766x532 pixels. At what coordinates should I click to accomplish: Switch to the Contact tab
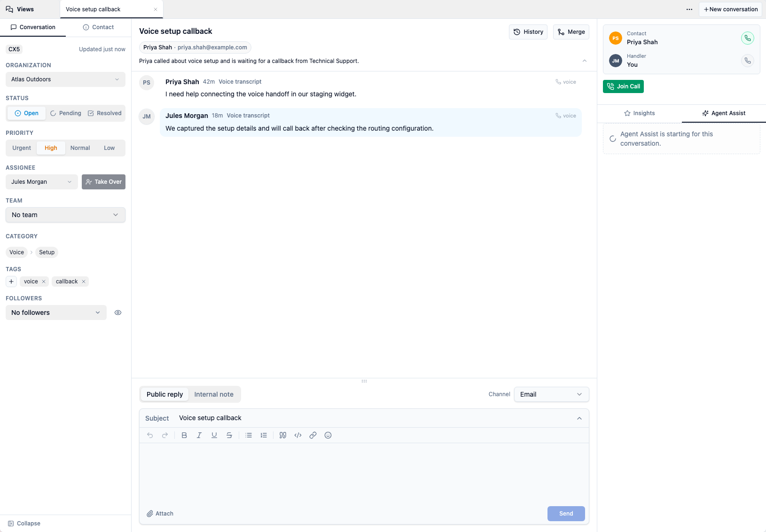click(x=98, y=27)
